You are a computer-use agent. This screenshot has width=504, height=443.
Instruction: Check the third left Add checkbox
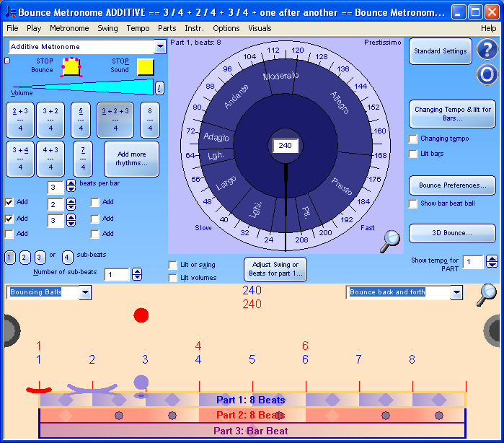point(9,234)
